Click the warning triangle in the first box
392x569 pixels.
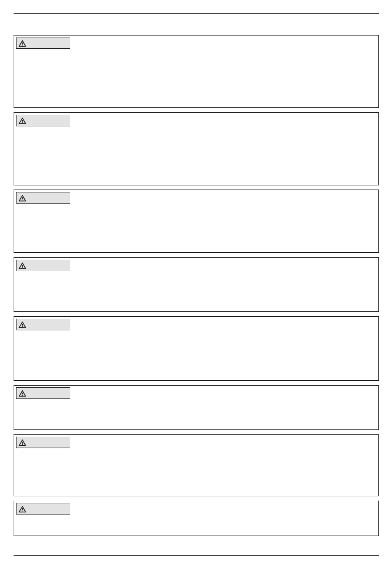[x=22, y=43]
